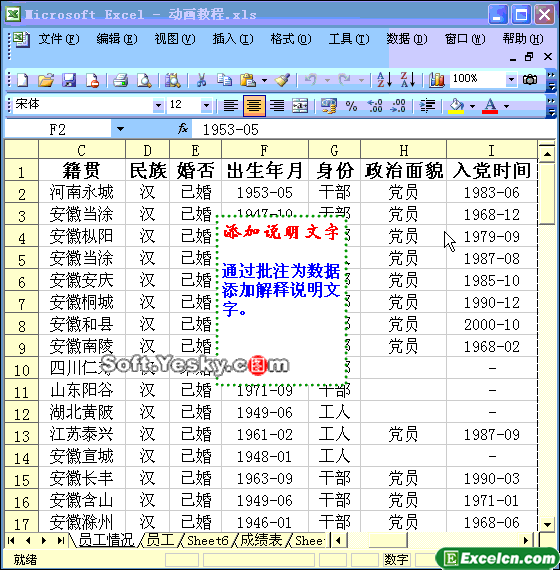Go to first sheet tab arrow
The width and height of the screenshot is (560, 570).
click(x=11, y=541)
